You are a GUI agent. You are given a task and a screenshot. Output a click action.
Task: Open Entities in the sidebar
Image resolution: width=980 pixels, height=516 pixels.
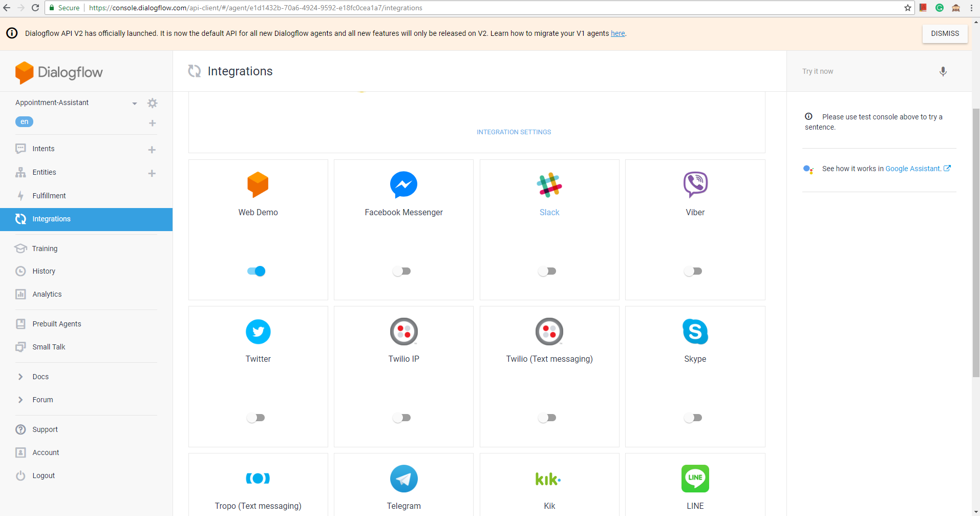pos(44,172)
